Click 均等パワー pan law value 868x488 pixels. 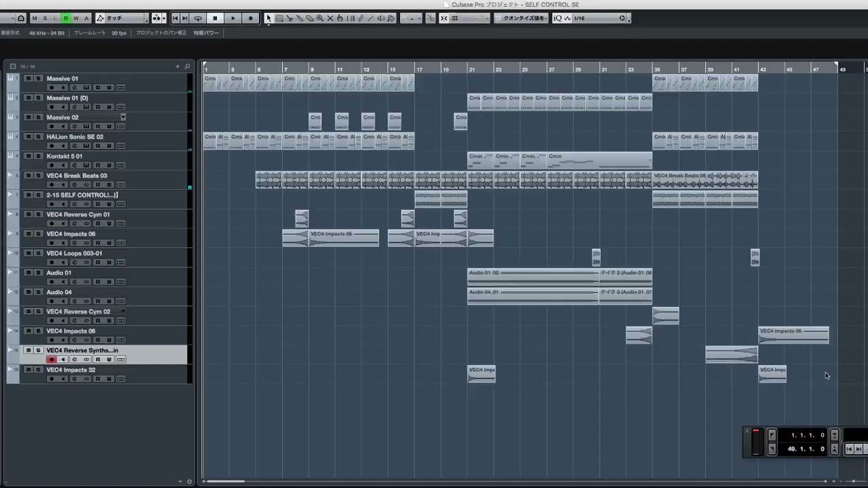point(205,33)
